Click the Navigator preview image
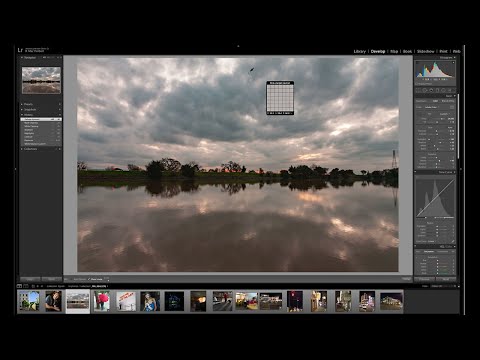This screenshot has height=360, width=480. coord(41,80)
